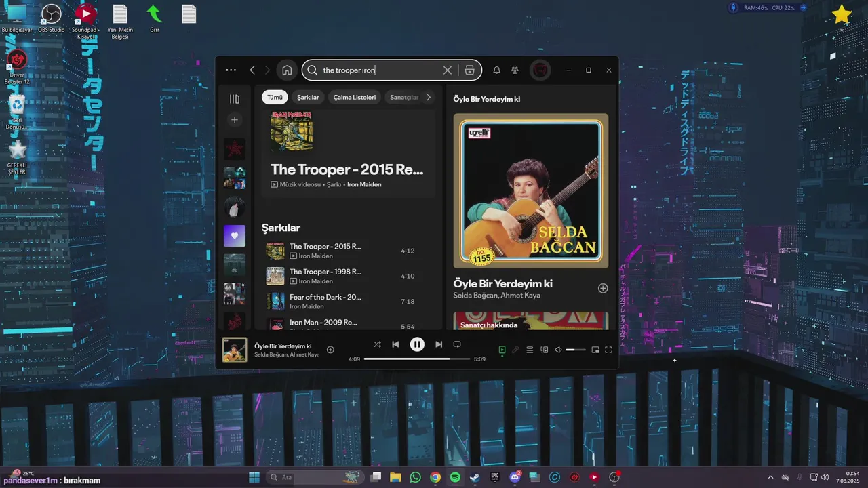Viewport: 868px width, 488px height.
Task: Open Discord from the taskbar
Action: [515, 477]
